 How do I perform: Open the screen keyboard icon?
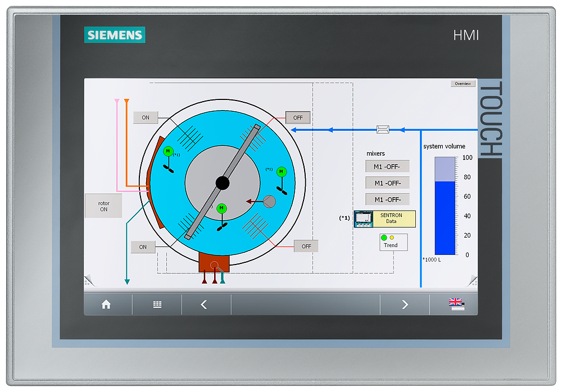pyautogui.click(x=156, y=304)
